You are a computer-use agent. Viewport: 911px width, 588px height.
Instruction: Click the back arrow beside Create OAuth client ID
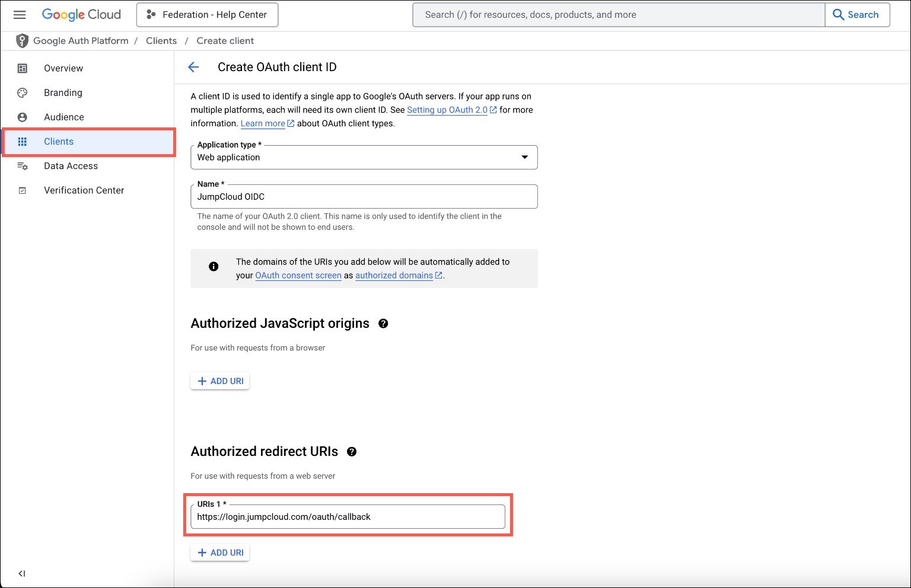tap(193, 67)
